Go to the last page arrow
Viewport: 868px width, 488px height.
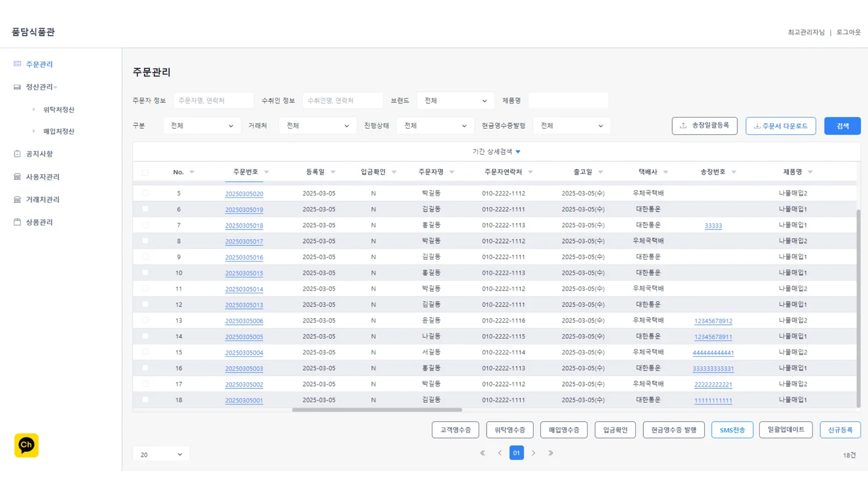pyautogui.click(x=551, y=453)
